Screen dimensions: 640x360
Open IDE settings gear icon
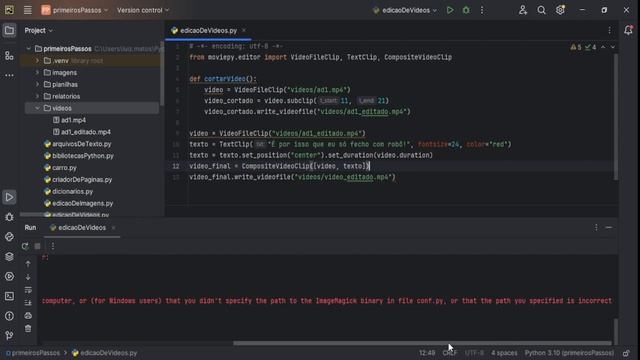[x=560, y=10]
